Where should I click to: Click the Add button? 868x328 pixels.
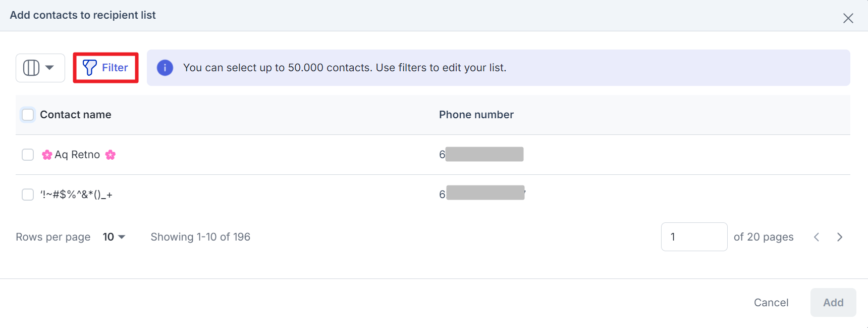coord(833,303)
